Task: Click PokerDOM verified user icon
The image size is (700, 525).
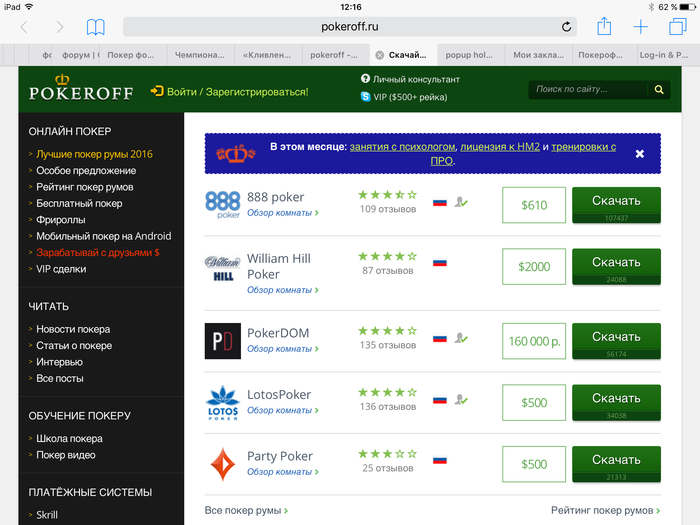Action: pos(461,338)
